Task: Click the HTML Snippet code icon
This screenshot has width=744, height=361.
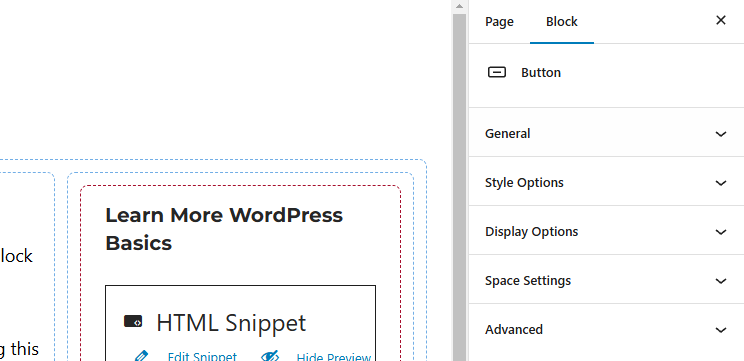Action: pyautogui.click(x=133, y=322)
